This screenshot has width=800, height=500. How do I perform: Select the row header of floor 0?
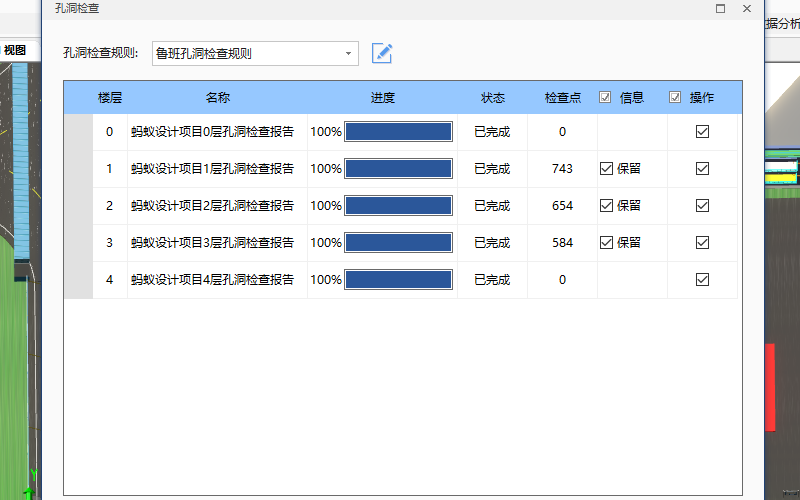click(78, 132)
